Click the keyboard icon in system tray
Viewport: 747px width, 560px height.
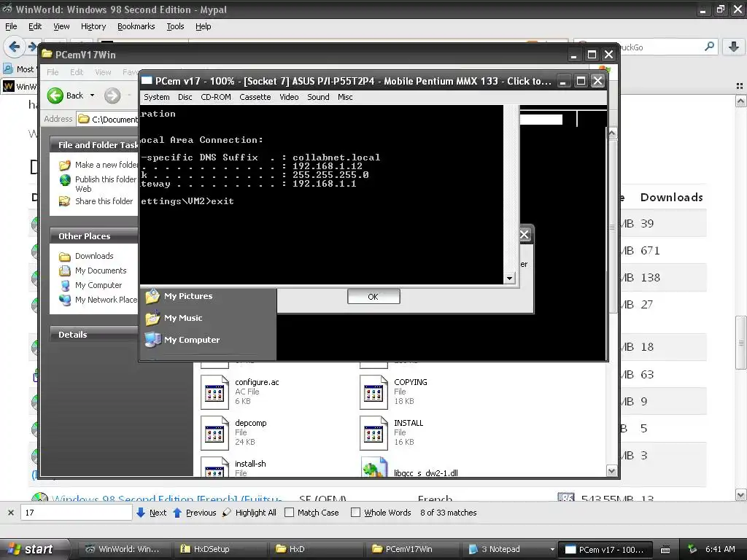pos(665,550)
